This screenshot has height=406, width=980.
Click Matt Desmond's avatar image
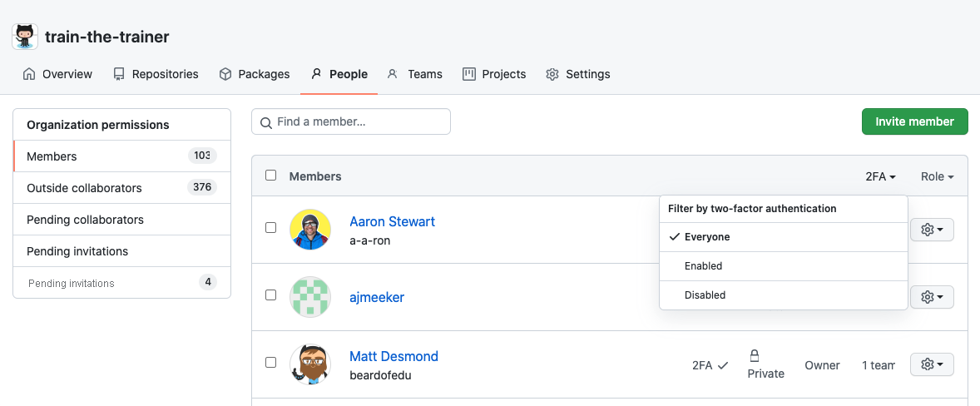click(310, 364)
